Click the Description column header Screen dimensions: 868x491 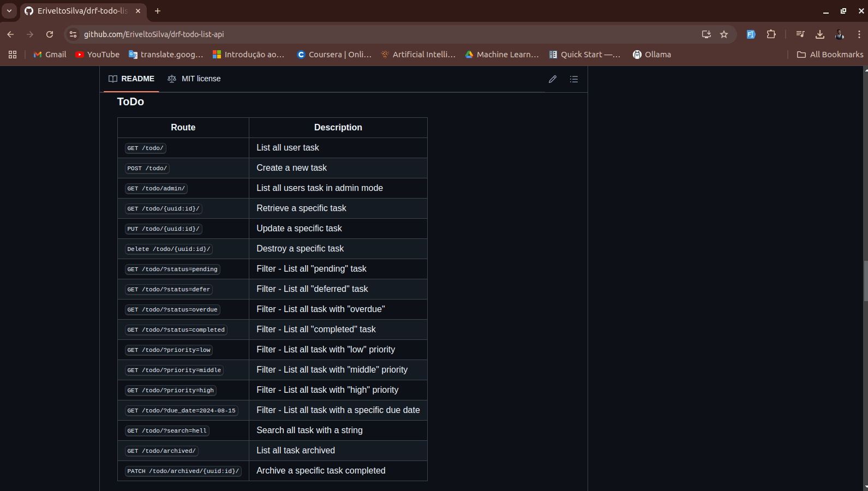(338, 128)
